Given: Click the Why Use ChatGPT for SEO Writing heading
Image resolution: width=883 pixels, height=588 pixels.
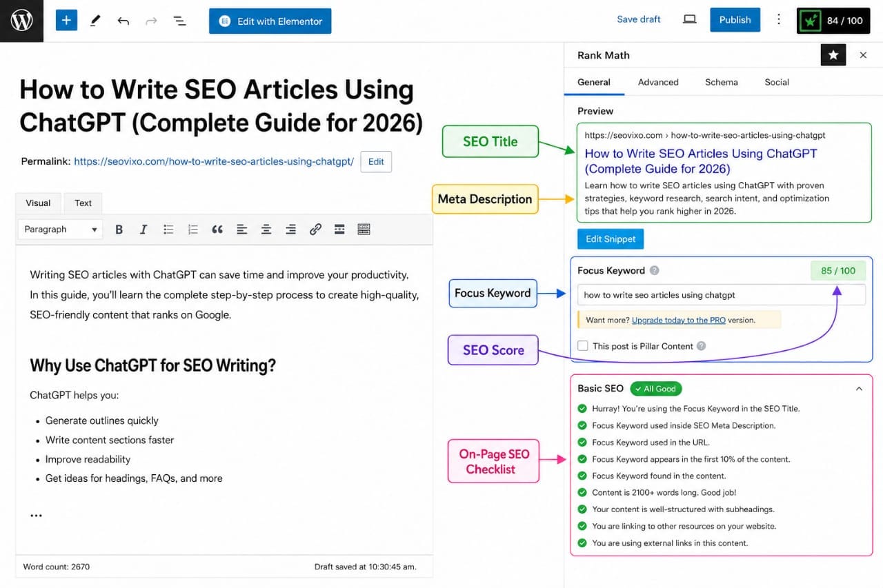Looking at the screenshot, I should point(153,365).
